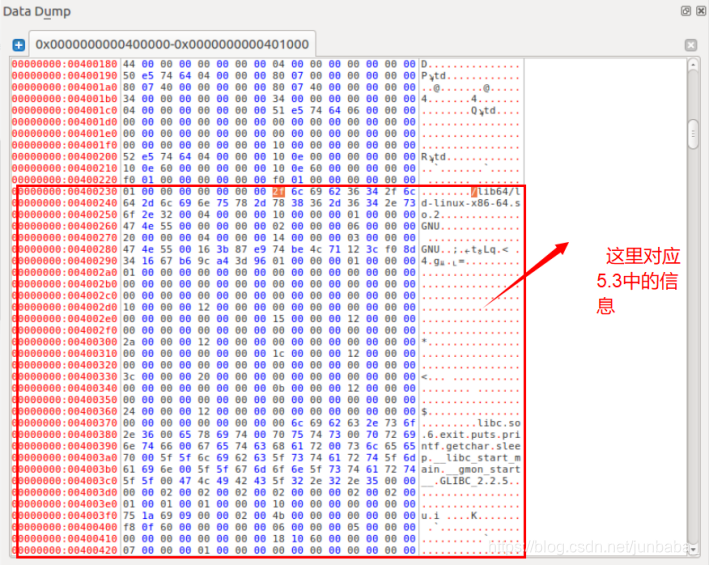Click address 00000000:00400260 row label
This screenshot has height=565, width=709.
pyautogui.click(x=65, y=226)
